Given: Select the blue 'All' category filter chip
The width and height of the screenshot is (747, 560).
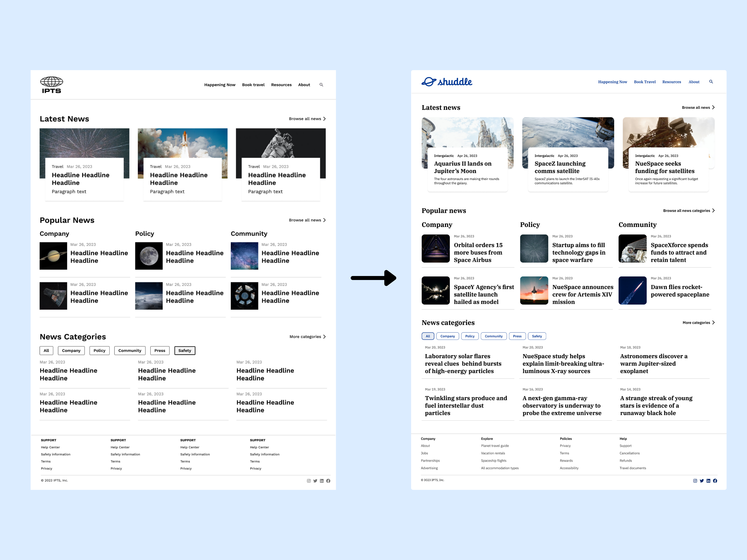Looking at the screenshot, I should pos(428,336).
